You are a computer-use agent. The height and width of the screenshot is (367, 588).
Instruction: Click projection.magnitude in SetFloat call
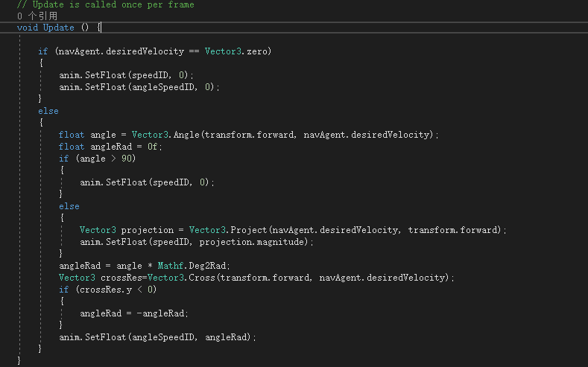coord(251,241)
